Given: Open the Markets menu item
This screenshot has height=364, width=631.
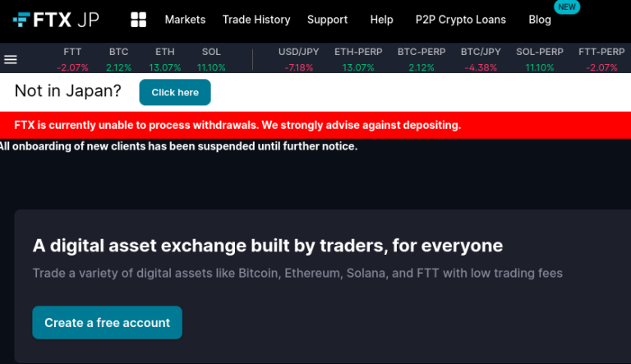Looking at the screenshot, I should click(185, 20).
